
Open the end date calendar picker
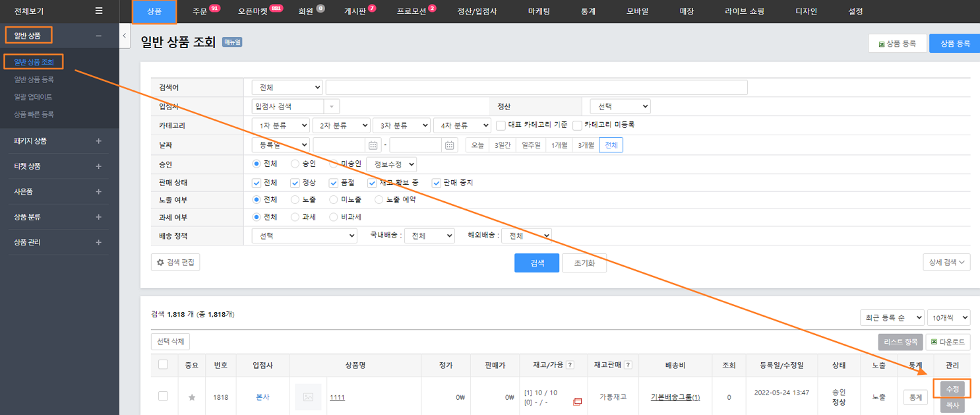tap(450, 145)
